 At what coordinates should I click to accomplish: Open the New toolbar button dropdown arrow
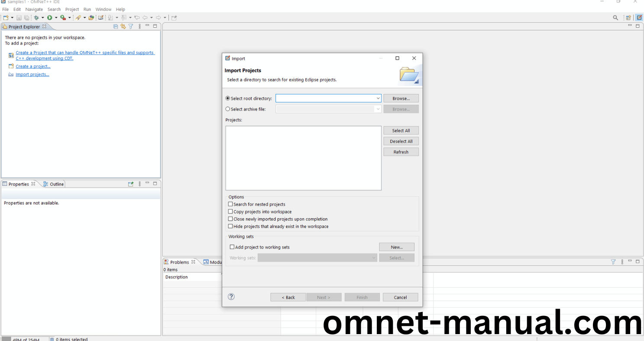tap(12, 18)
